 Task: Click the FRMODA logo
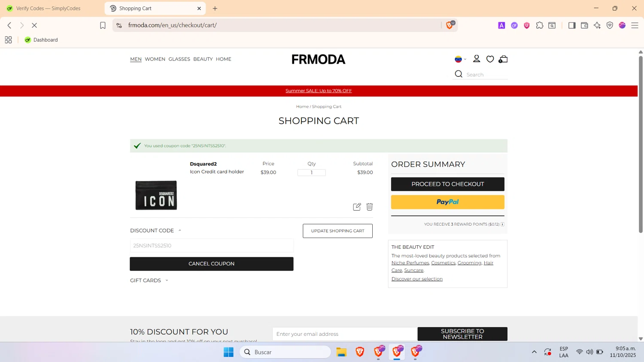tap(319, 59)
